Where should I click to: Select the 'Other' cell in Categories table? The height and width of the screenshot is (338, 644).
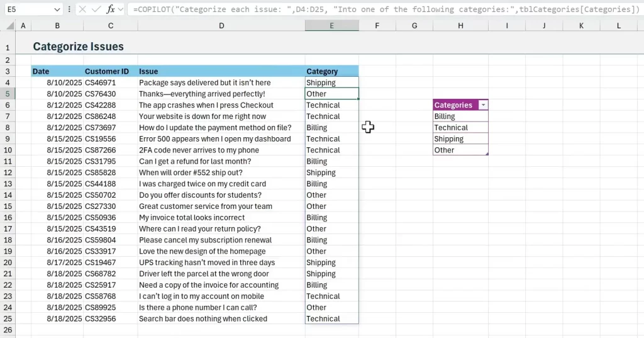[x=460, y=150]
